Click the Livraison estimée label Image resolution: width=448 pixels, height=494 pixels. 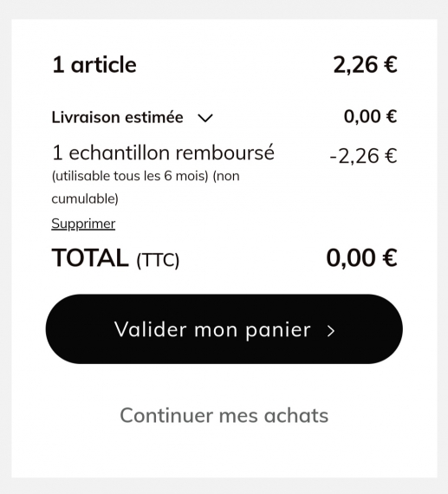click(x=117, y=118)
